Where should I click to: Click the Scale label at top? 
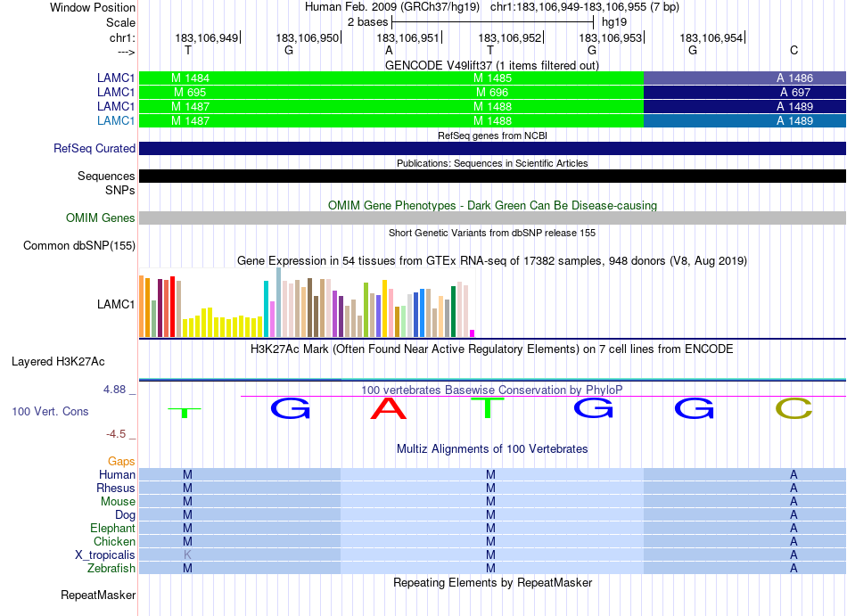pyautogui.click(x=120, y=22)
